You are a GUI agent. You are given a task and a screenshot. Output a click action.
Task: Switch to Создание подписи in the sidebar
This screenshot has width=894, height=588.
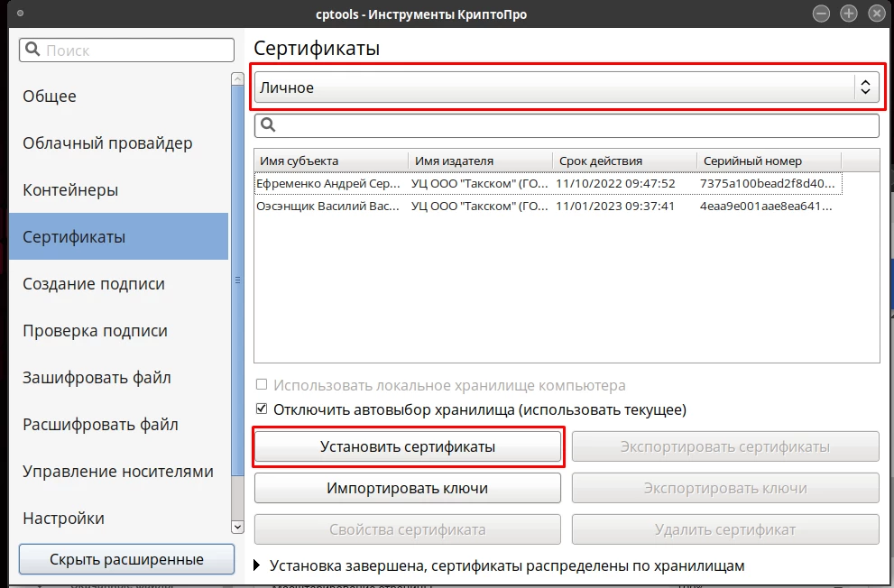[94, 284]
